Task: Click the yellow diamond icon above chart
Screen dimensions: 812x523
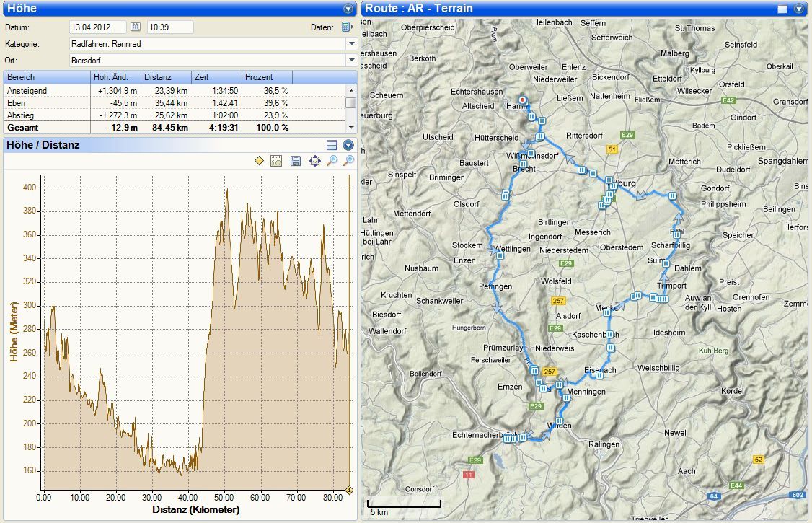Action: (x=260, y=161)
